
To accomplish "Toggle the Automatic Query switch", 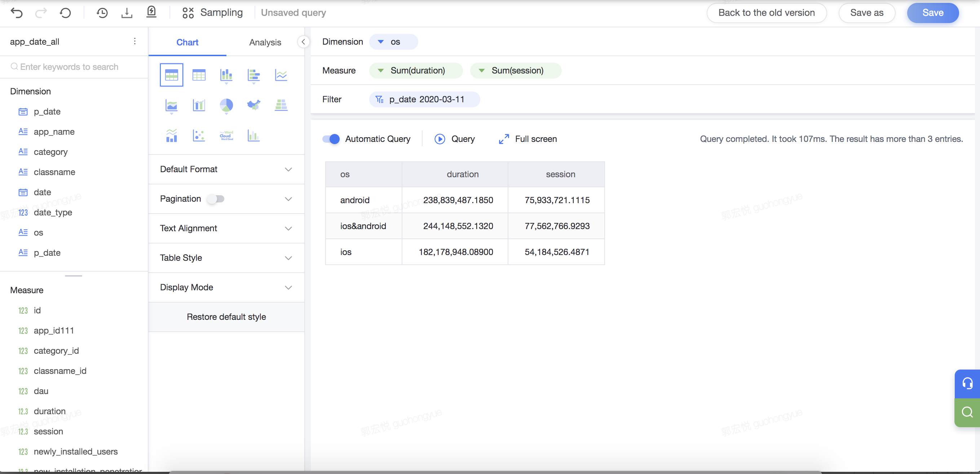I will point(331,139).
